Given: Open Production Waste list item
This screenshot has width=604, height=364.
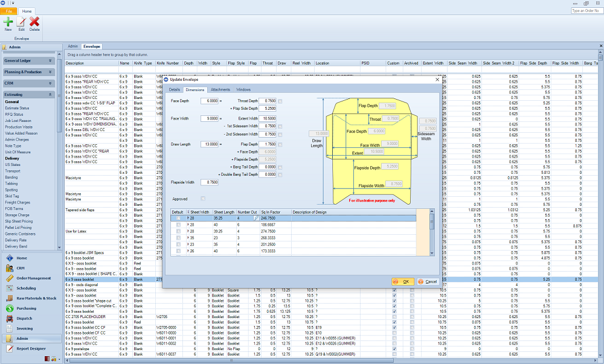Looking at the screenshot, I should pos(19,127).
